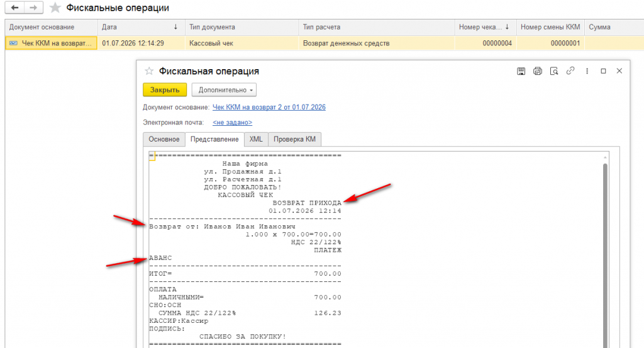Click the Возврат от: Иванов Иван Иванович line

pyautogui.click(x=222, y=227)
